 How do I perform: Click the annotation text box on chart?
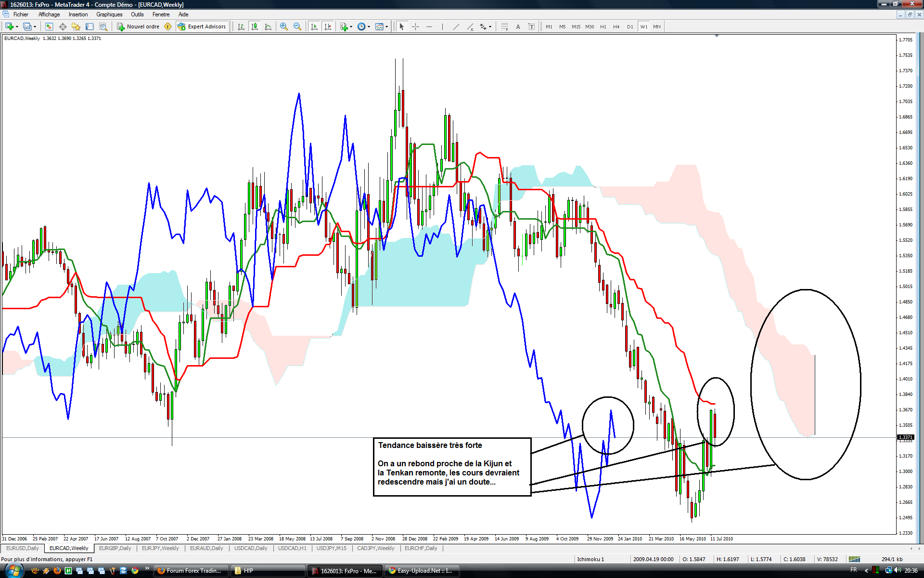point(452,466)
